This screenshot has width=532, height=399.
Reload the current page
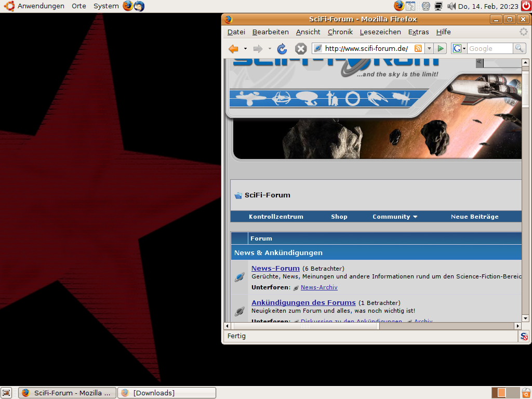pos(282,49)
